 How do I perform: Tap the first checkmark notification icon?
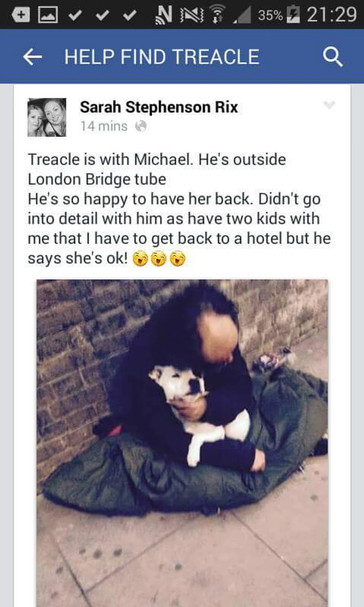[x=75, y=16]
